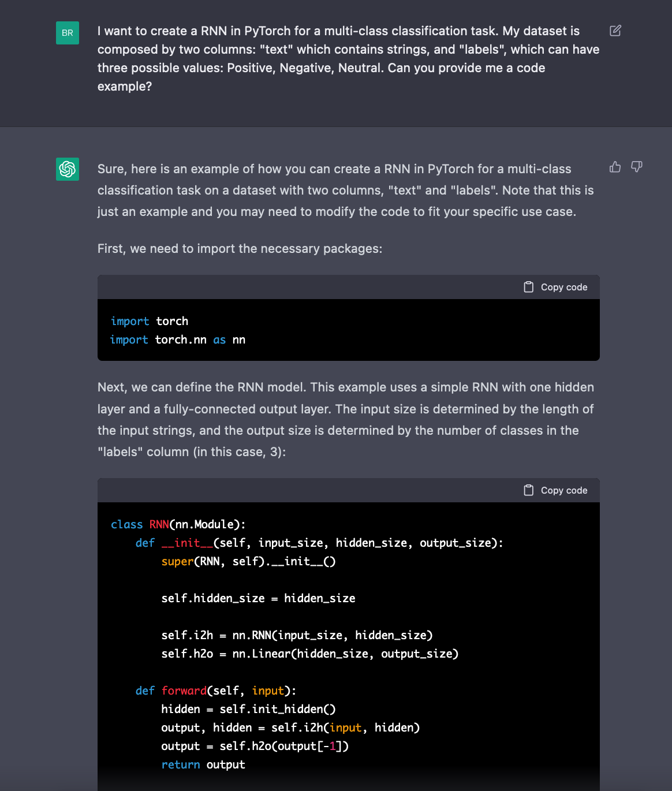This screenshot has width=672, height=791.
Task: Click the "super(RNN, self).__init__()" line
Action: (248, 561)
